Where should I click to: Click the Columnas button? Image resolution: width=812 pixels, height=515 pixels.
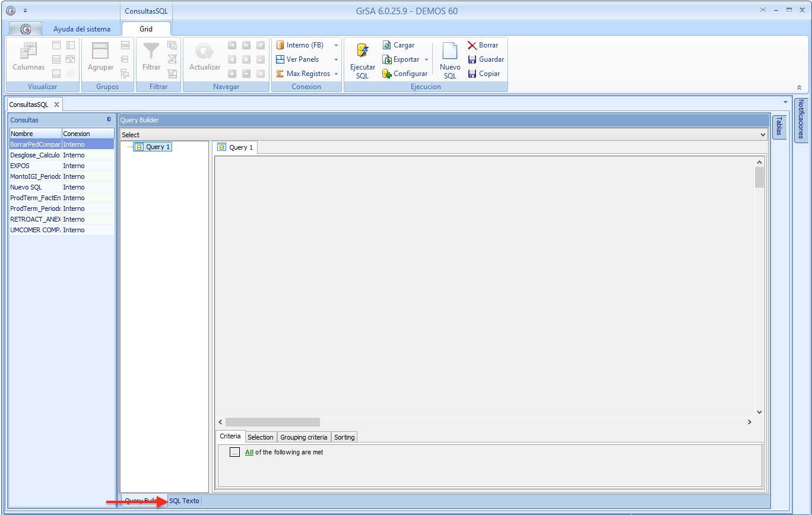click(28, 57)
